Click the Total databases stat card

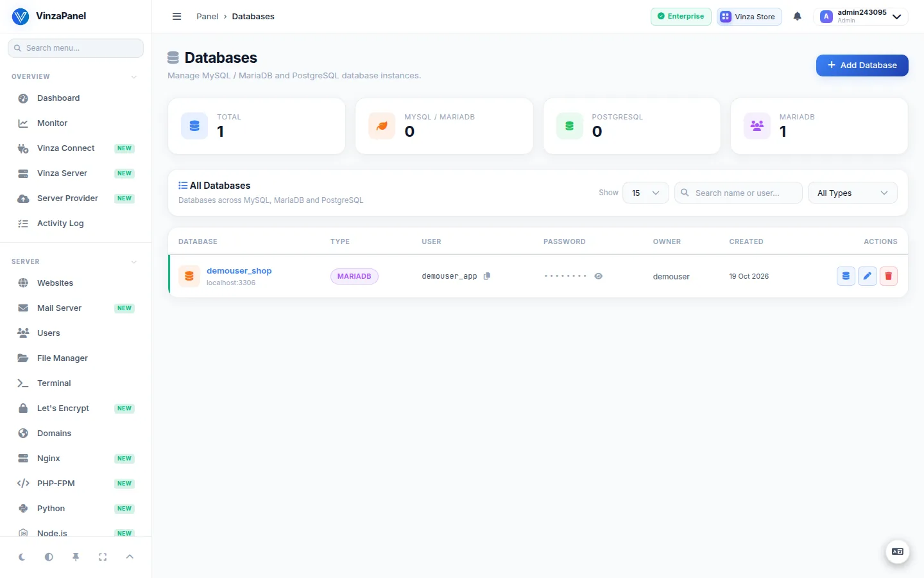(x=257, y=126)
